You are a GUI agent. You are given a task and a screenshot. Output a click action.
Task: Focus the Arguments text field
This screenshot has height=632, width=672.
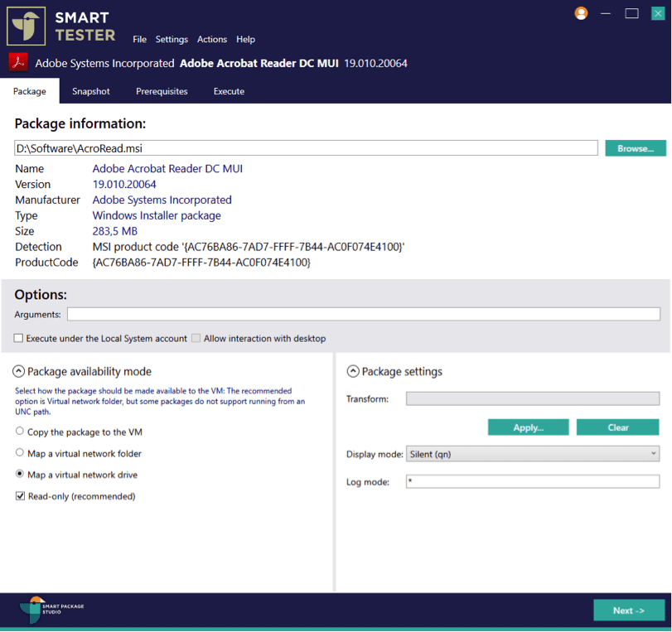click(x=364, y=314)
